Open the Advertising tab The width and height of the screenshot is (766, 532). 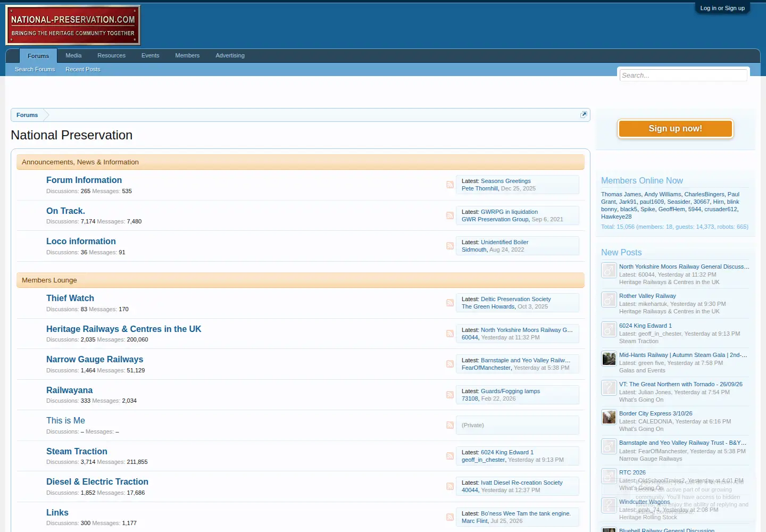(x=230, y=55)
